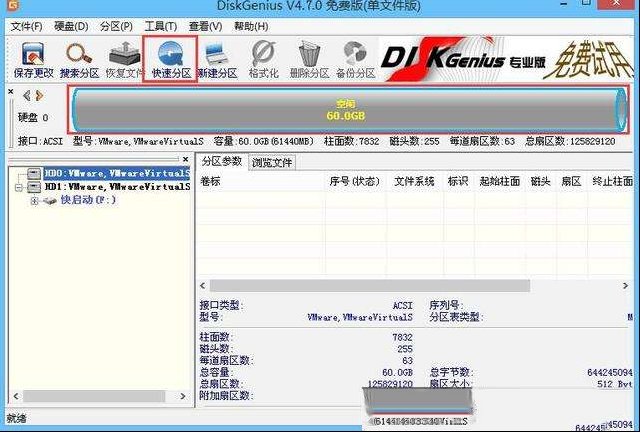Image resolution: width=640 pixels, height=432 pixels.
Task: Click the 扇区大小 512 value
Action: [x=615, y=384]
